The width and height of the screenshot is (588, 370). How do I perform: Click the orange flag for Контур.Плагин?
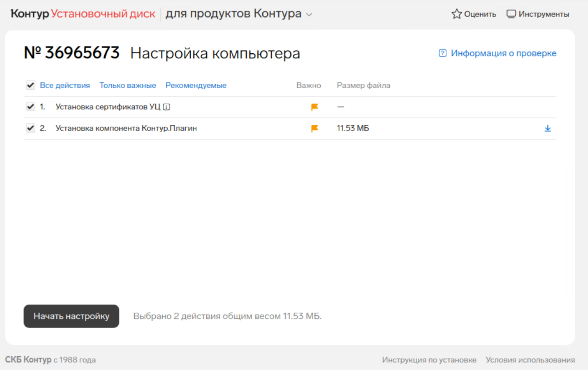click(314, 128)
